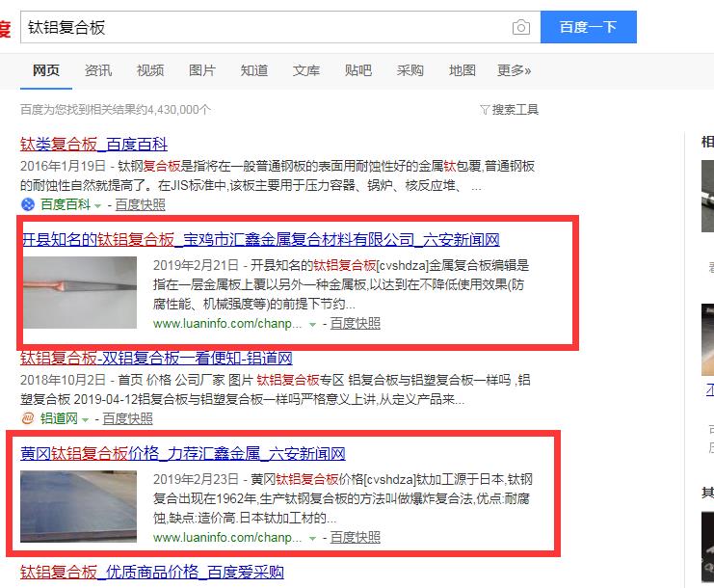Select the 地图 tab
714x588 pixels.
[x=462, y=70]
